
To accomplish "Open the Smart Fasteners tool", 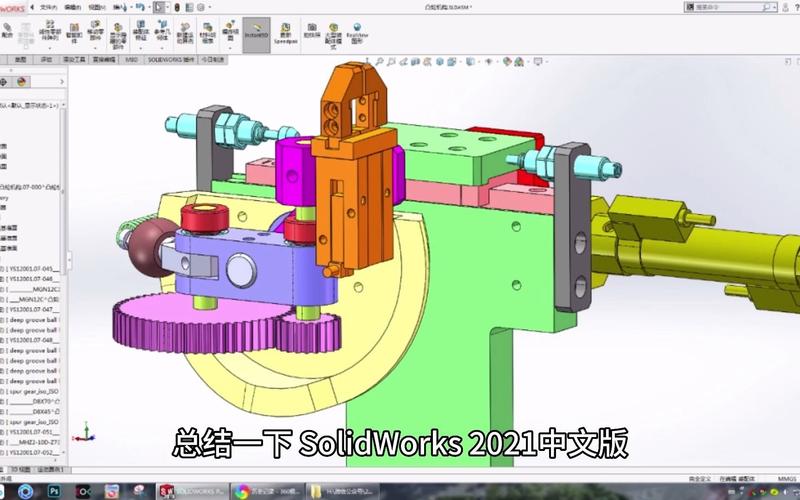I will 74,33.
